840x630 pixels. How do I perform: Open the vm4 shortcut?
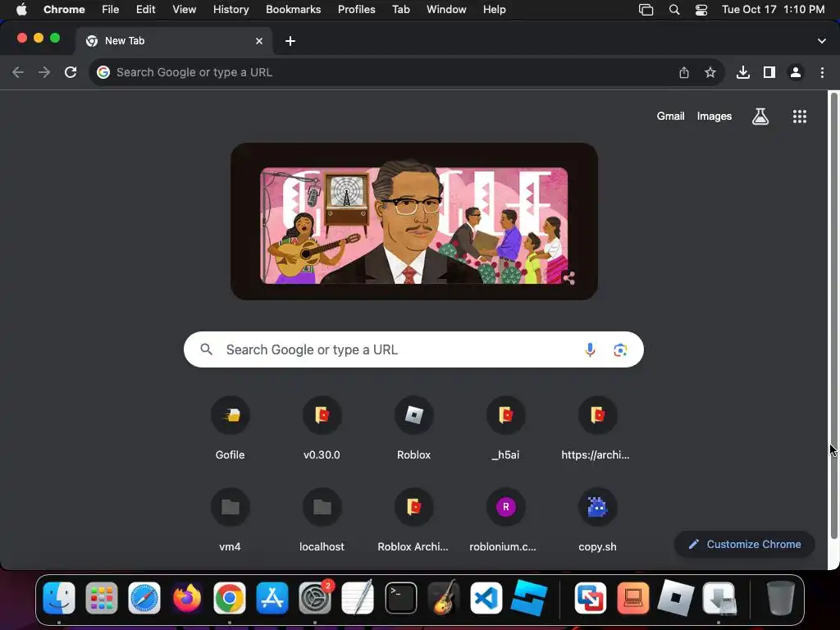230,521
